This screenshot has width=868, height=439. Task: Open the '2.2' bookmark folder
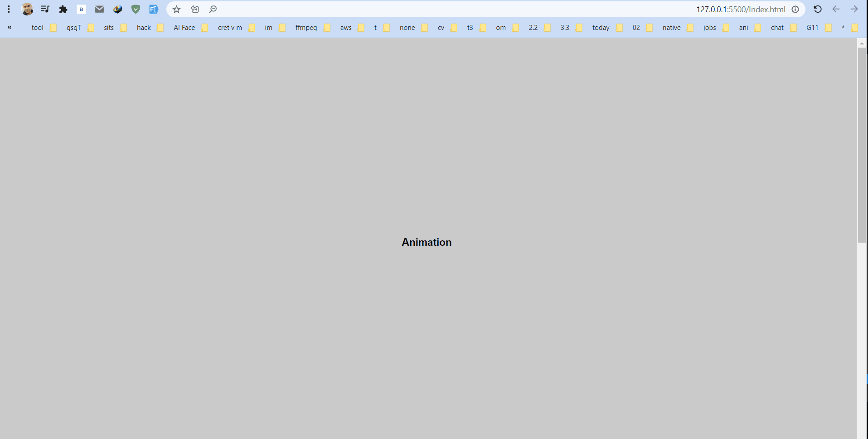(539, 28)
